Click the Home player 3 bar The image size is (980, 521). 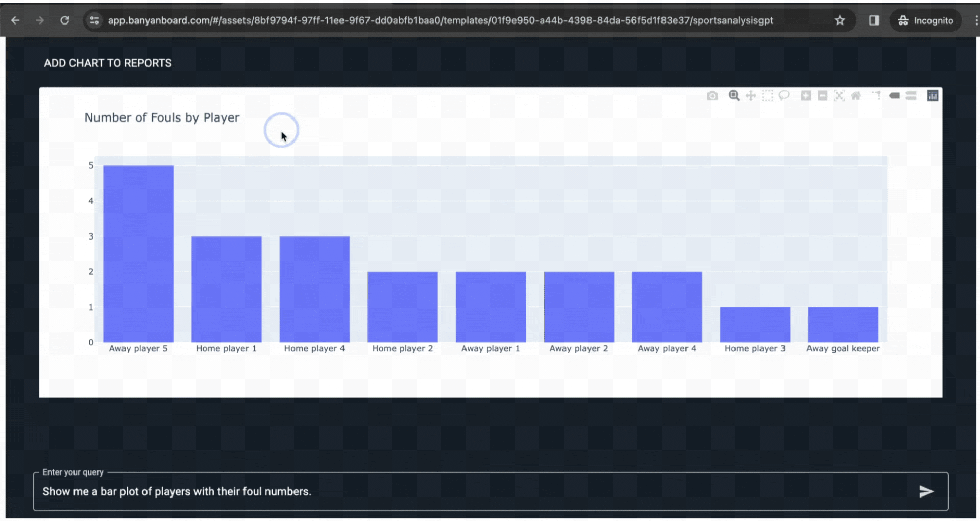click(x=755, y=325)
